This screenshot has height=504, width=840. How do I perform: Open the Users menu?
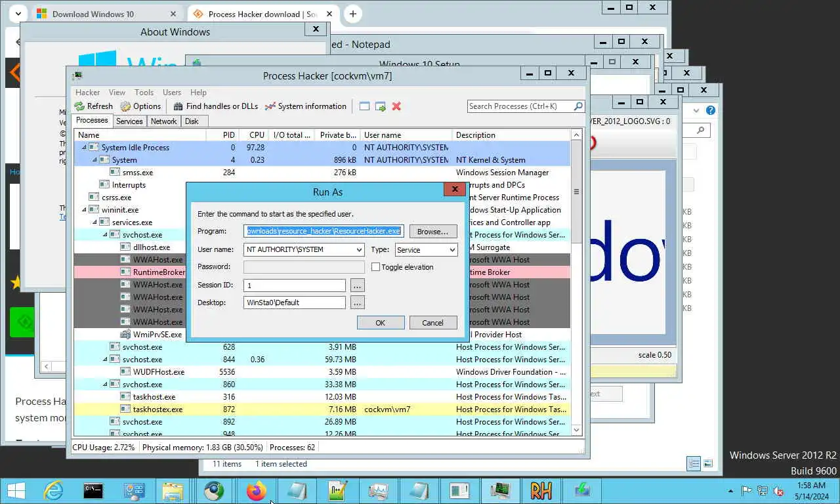pyautogui.click(x=172, y=93)
